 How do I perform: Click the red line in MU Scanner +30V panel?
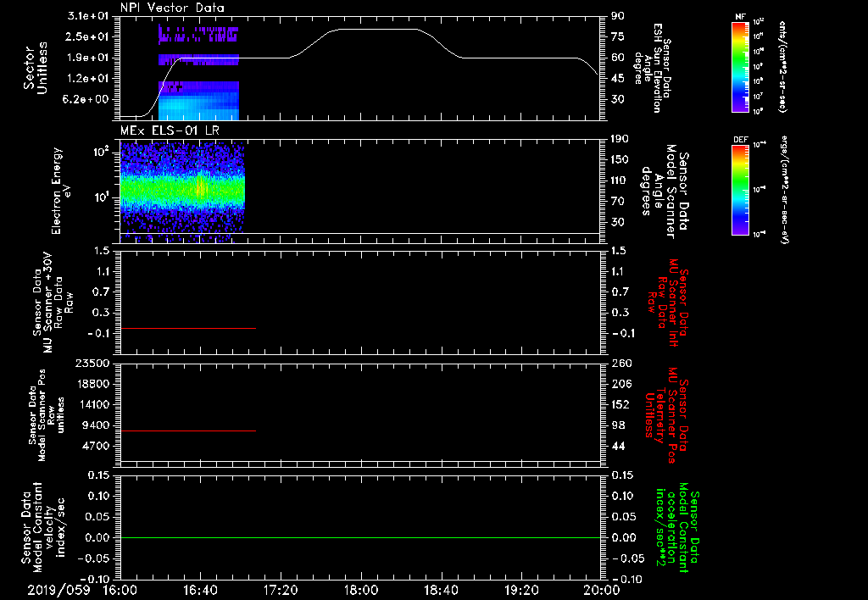point(188,329)
